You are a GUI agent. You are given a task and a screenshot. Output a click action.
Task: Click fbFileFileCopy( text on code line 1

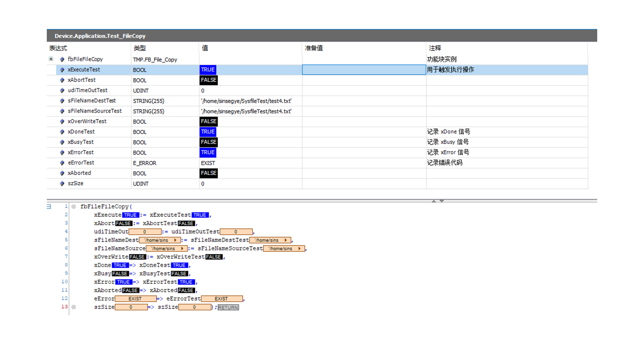106,206
